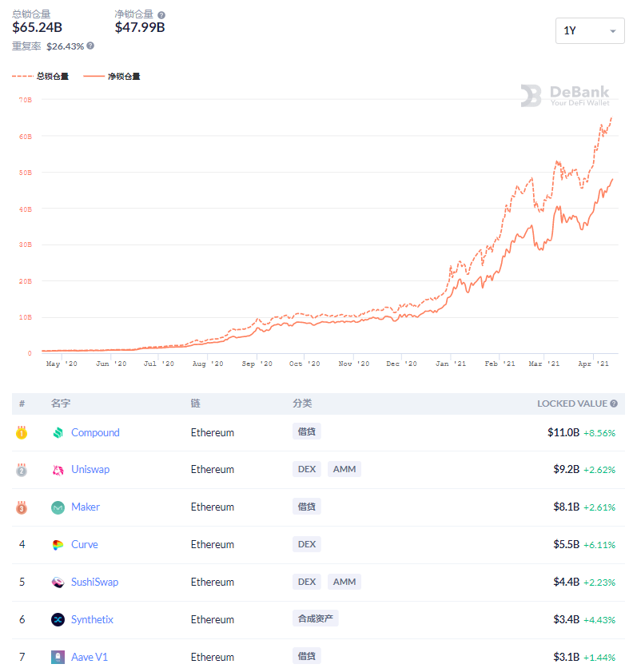Click the +4.43% change for Synthetix
The height and width of the screenshot is (672, 633).
point(599,620)
